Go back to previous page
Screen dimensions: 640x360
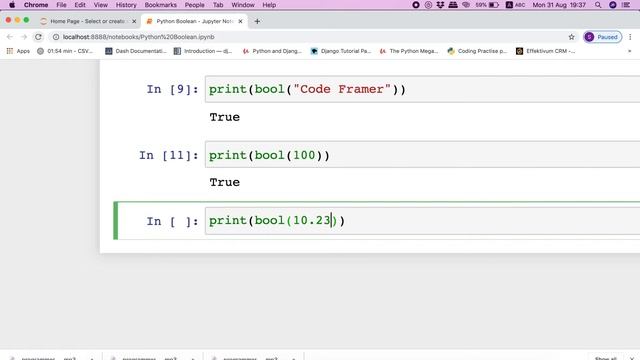click(x=10, y=37)
